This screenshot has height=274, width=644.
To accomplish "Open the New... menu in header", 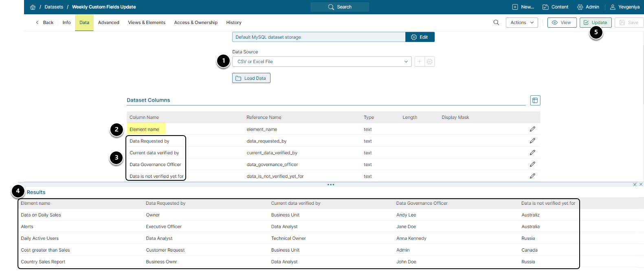I will pos(523,7).
